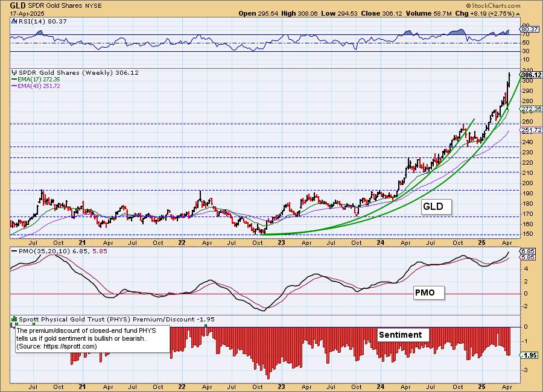Image resolution: width=543 pixels, height=392 pixels.
Task: Click the 25 year label on price axis
Action: pyautogui.click(x=481, y=243)
